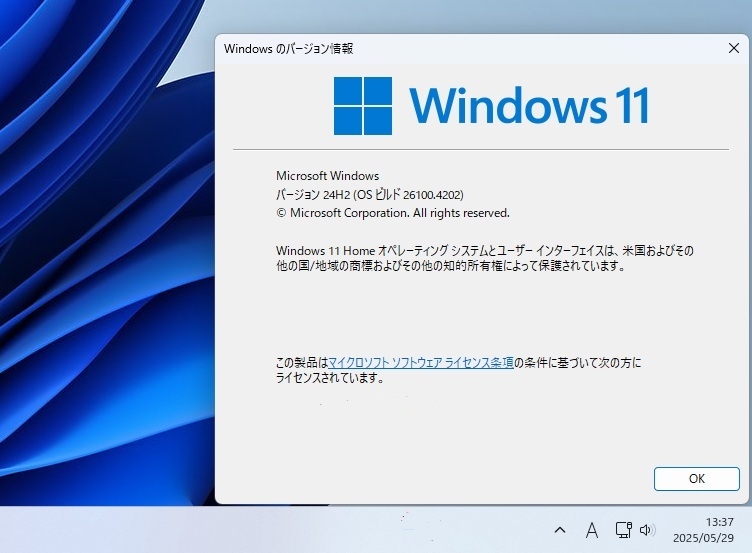
Task: Click the 'この製品は' text before the license link
Action: [302, 363]
